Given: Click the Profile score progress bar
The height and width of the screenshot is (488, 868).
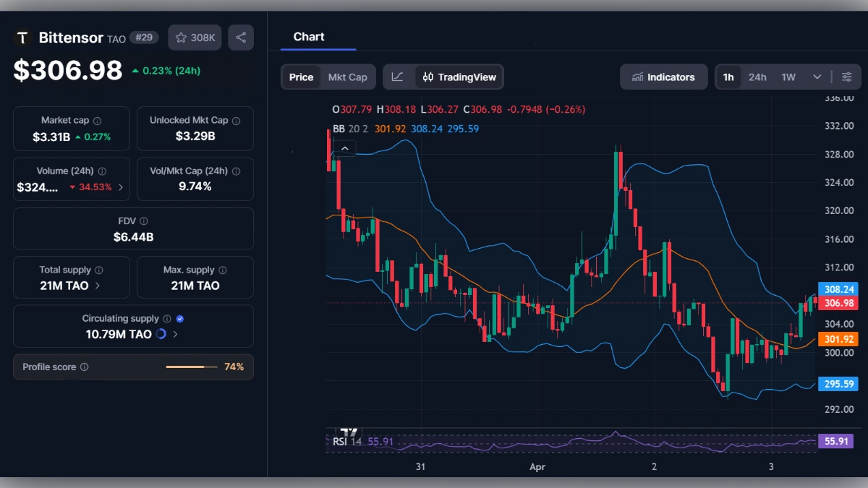Looking at the screenshot, I should point(191,367).
